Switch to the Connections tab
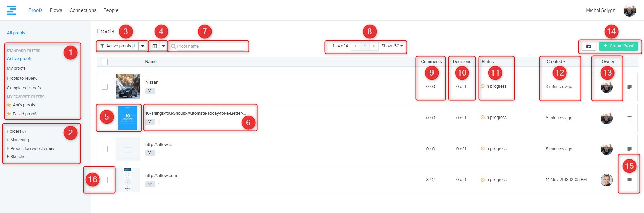The image size is (644, 213). tap(83, 10)
